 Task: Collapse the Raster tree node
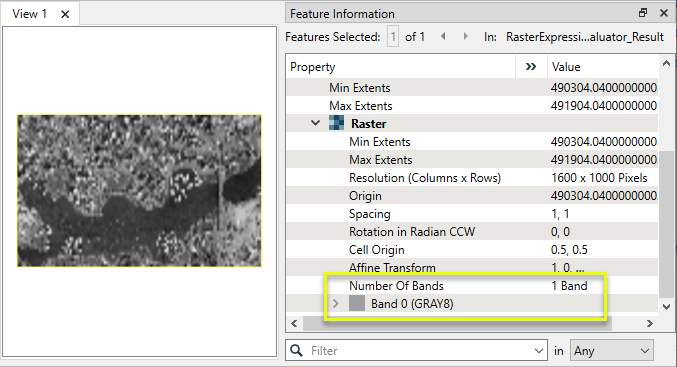[x=316, y=123]
